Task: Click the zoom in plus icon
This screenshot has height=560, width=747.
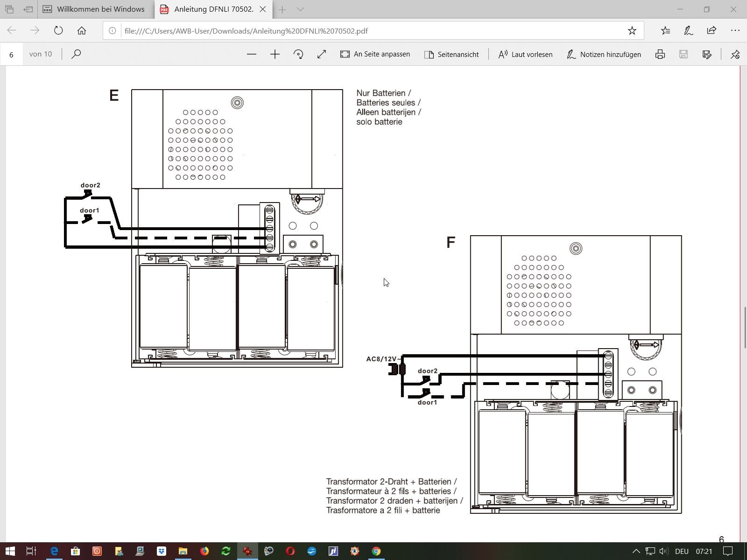Action: point(275,54)
